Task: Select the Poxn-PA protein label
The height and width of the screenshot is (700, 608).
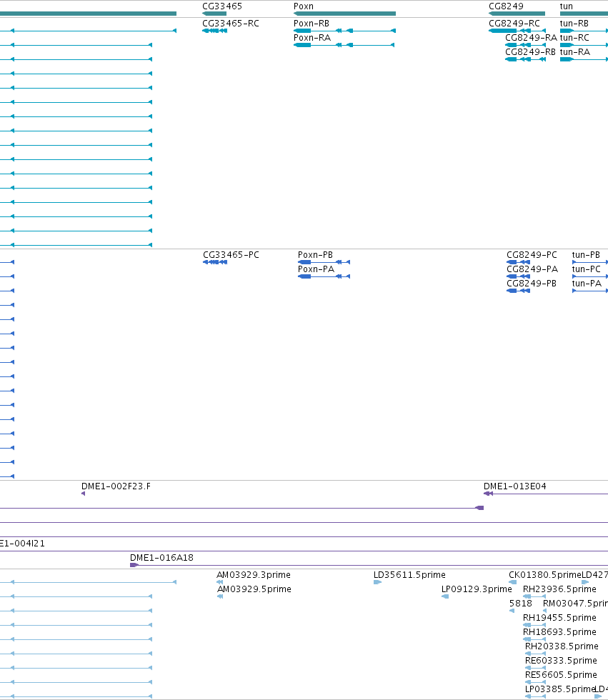Action: (x=316, y=269)
